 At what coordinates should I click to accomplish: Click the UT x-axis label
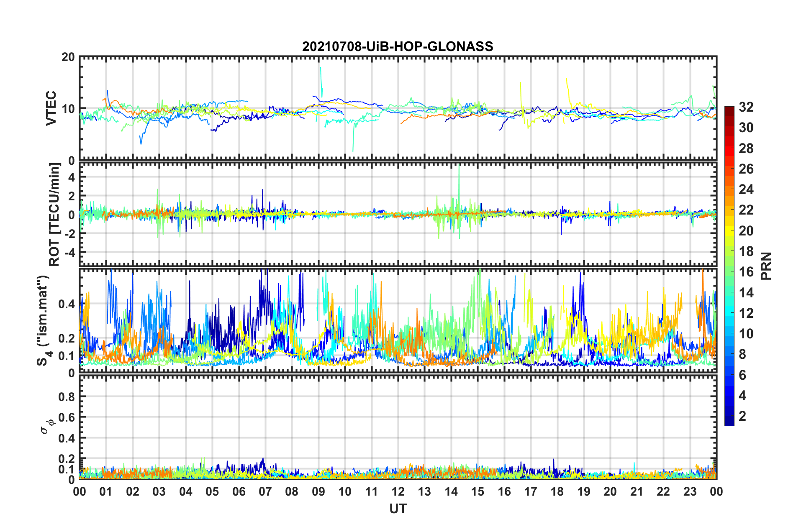tap(398, 509)
